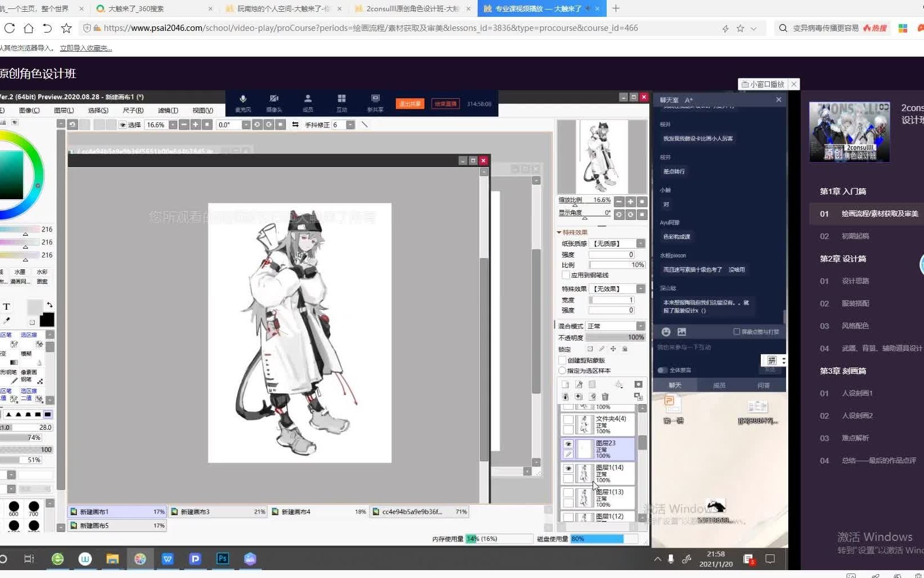Open the 图层(L) menu

point(64,111)
